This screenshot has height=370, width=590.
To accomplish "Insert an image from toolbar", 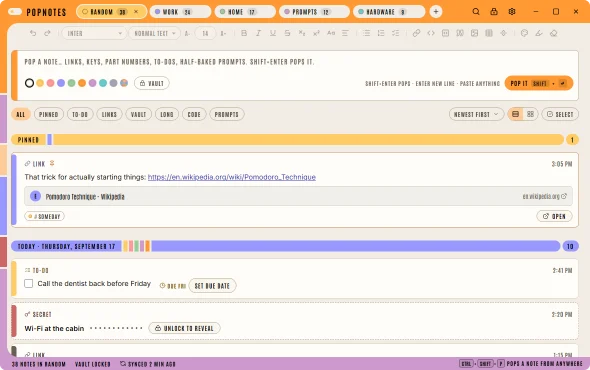I will pos(474,33).
